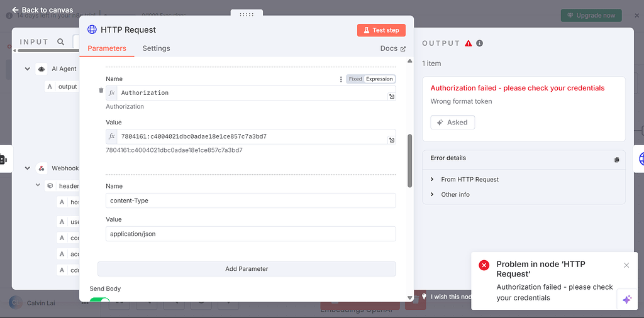This screenshot has width=644, height=318.
Task: Click the red output warning triangle icon
Action: tap(468, 43)
